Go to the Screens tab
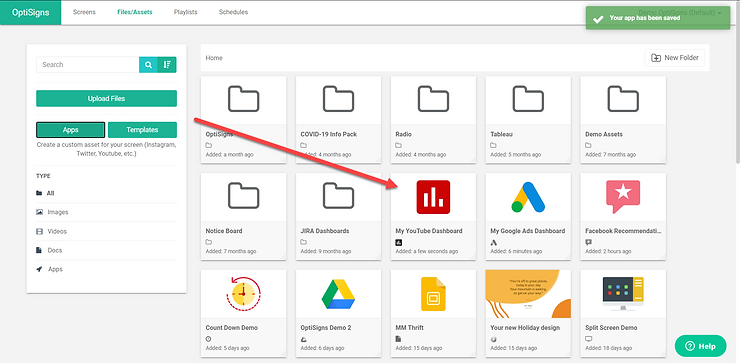This screenshot has width=740, height=363. 84,12
